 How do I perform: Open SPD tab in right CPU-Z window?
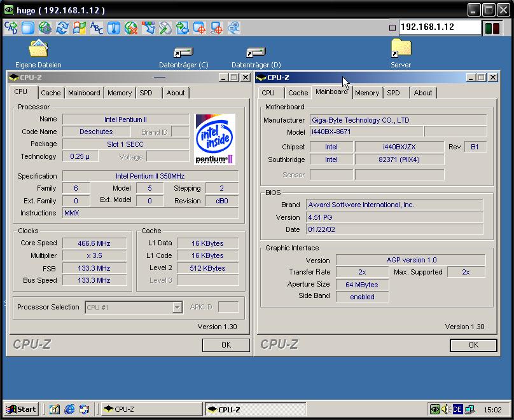[394, 93]
